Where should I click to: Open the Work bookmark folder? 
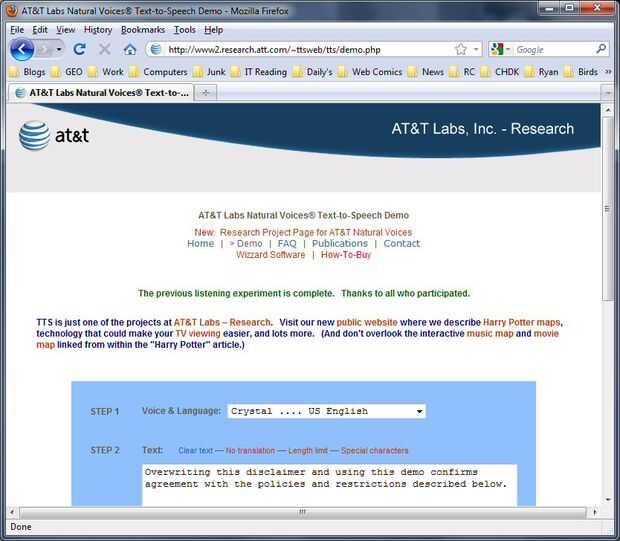pyautogui.click(x=106, y=72)
